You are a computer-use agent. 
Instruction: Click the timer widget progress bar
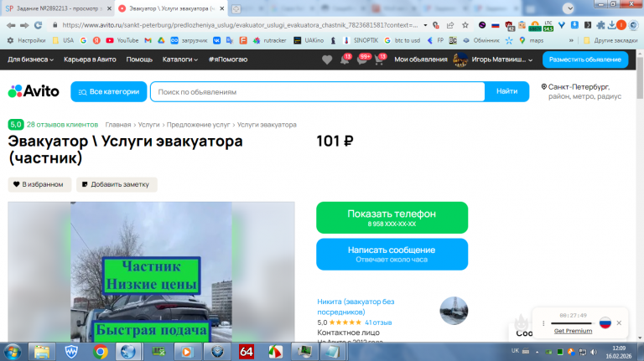572,323
